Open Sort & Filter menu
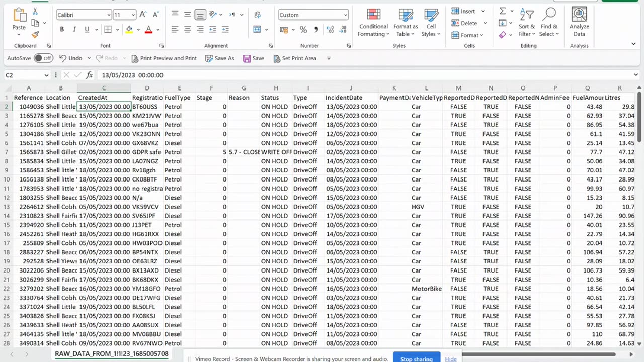This screenshot has height=362, width=644. 527,23
